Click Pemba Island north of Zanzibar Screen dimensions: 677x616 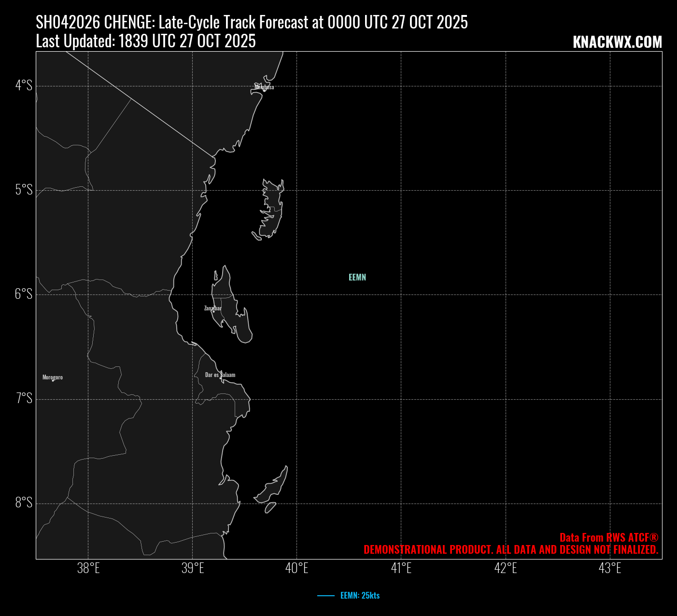pos(272,210)
